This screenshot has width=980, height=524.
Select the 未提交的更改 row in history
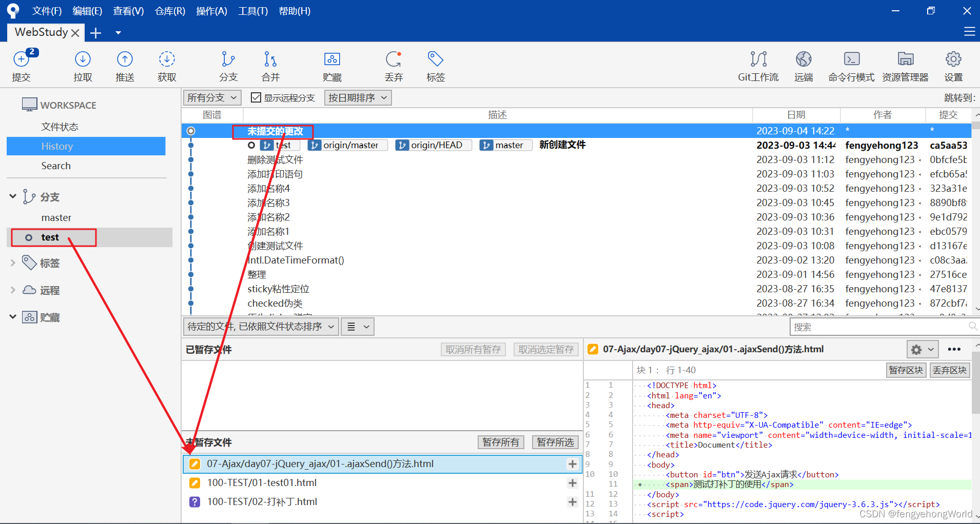(x=576, y=131)
